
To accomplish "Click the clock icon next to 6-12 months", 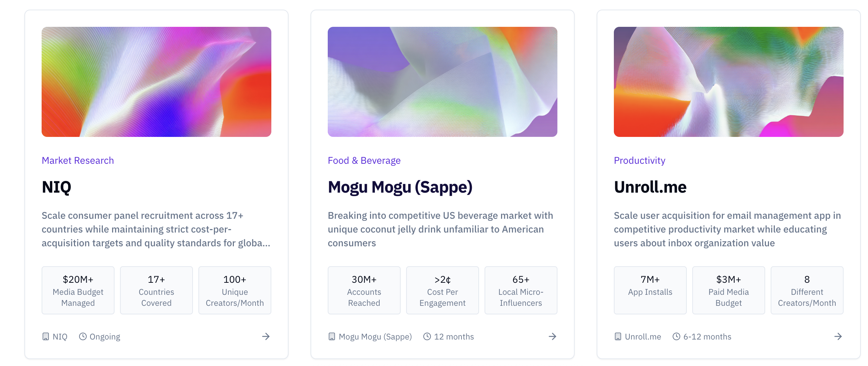I will [676, 336].
